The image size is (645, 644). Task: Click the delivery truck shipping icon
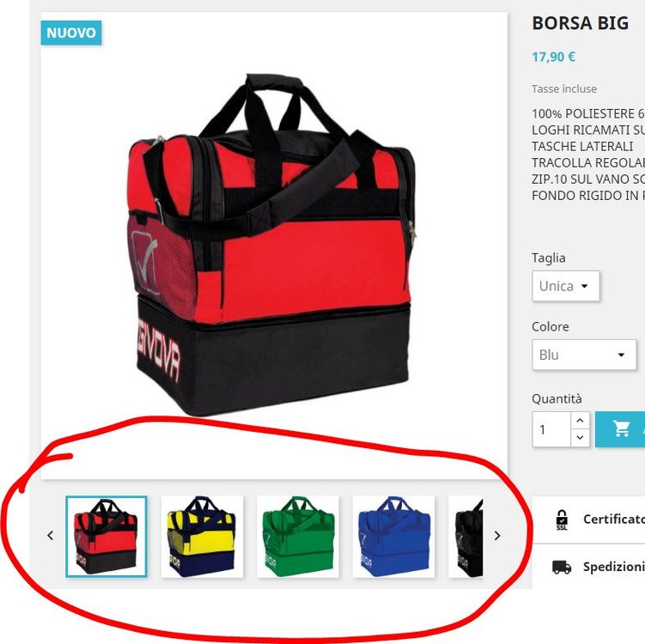click(562, 567)
